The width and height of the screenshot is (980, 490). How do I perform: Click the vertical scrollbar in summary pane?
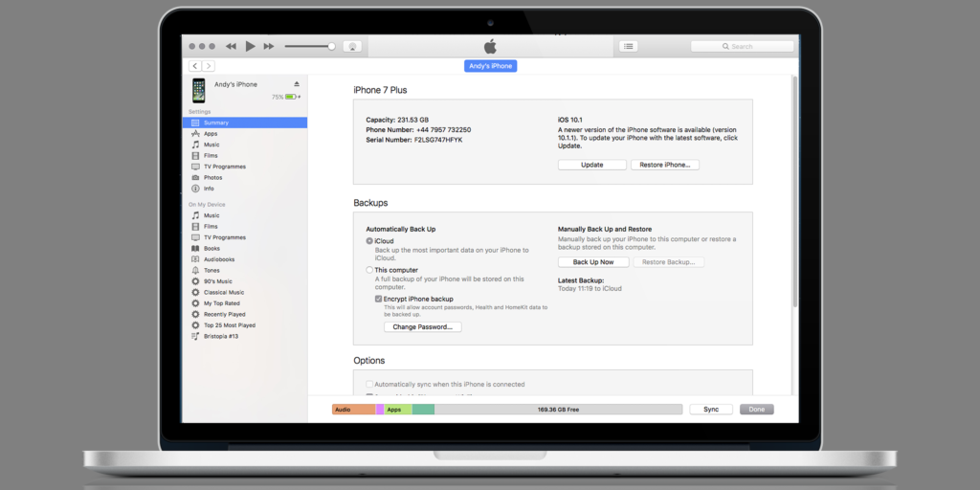795,190
